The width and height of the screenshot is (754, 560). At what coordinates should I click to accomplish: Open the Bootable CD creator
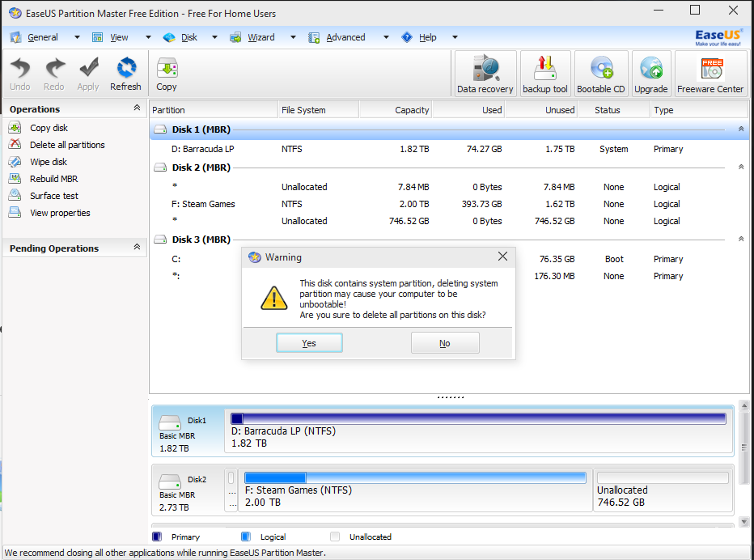(x=601, y=74)
